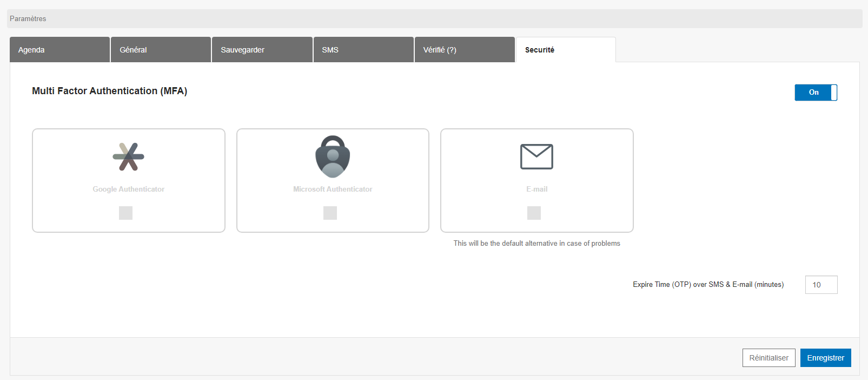Tick the checkbox under Google Authenticator
Screen dimensions: 868x380
click(x=125, y=213)
